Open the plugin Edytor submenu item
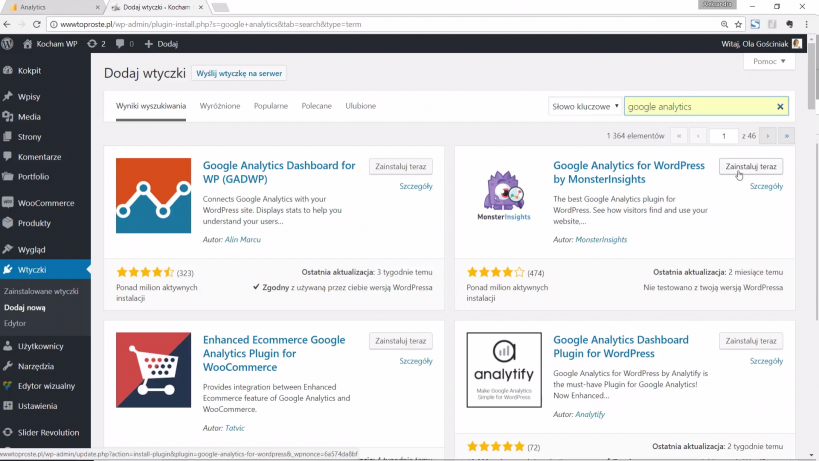The width and height of the screenshot is (819, 461). (x=15, y=323)
